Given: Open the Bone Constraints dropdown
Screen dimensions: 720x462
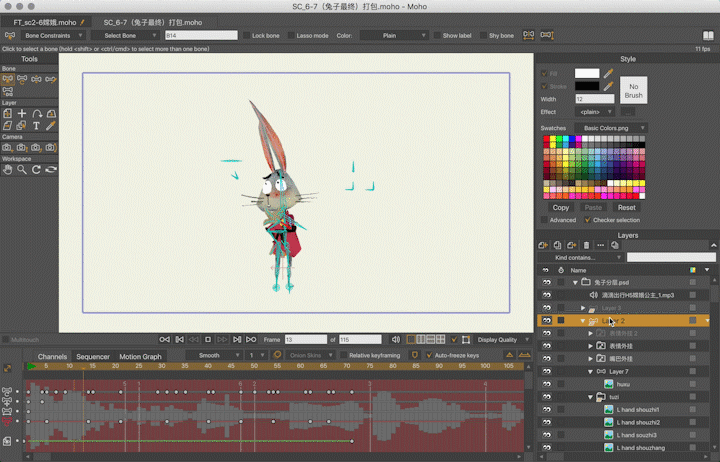Looking at the screenshot, I should [x=52, y=35].
